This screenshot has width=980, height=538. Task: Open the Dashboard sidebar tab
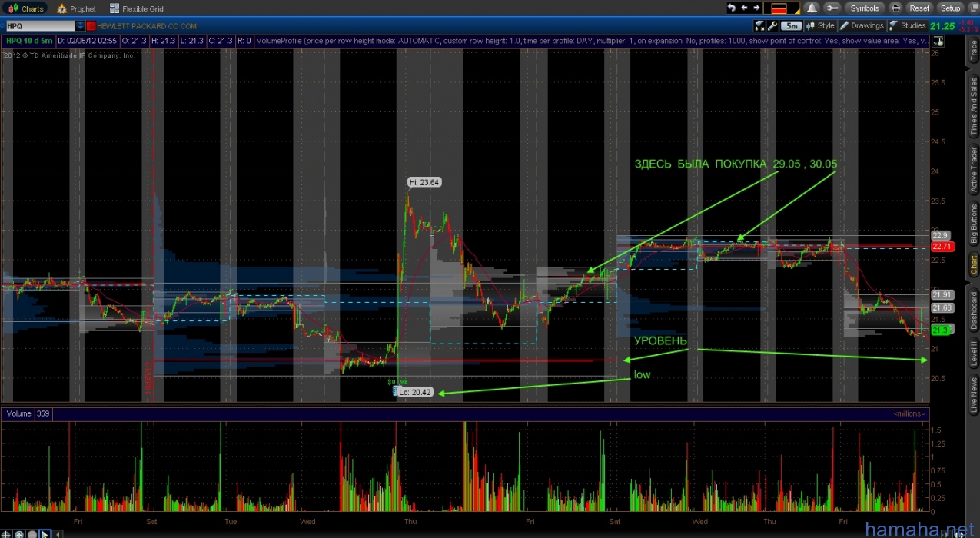coord(973,311)
